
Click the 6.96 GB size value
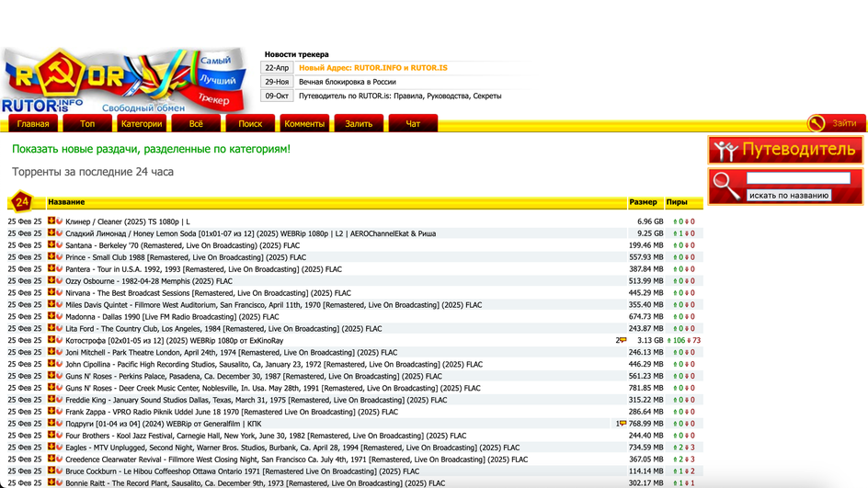point(650,221)
